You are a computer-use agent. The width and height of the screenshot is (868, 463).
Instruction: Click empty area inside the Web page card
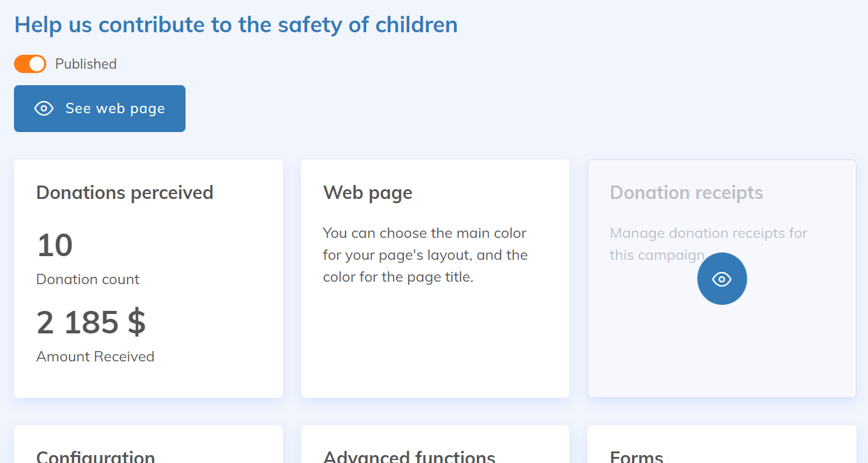coord(434,347)
